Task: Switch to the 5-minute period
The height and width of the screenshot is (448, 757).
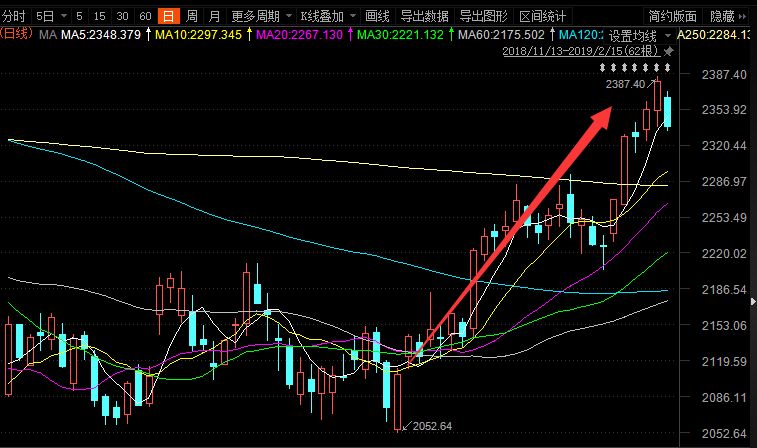Action: (79, 16)
